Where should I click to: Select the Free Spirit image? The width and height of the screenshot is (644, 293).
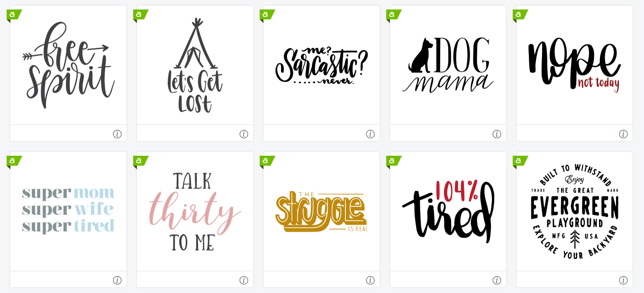point(69,65)
